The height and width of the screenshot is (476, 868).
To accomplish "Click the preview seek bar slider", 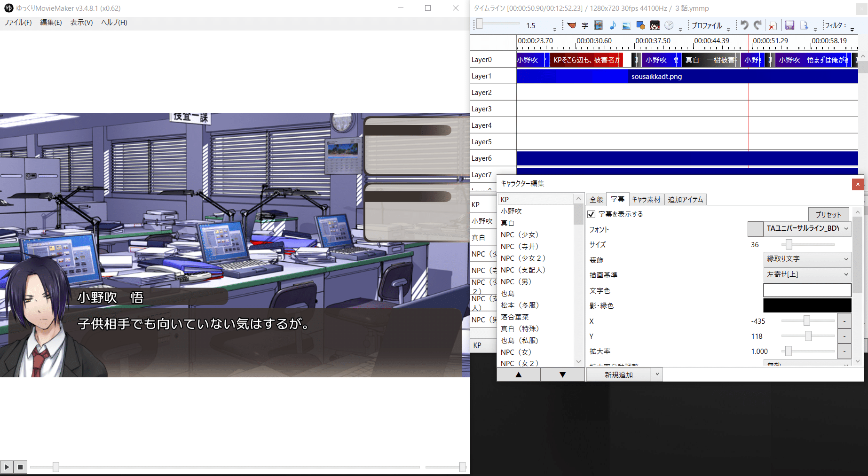I will pos(225,467).
